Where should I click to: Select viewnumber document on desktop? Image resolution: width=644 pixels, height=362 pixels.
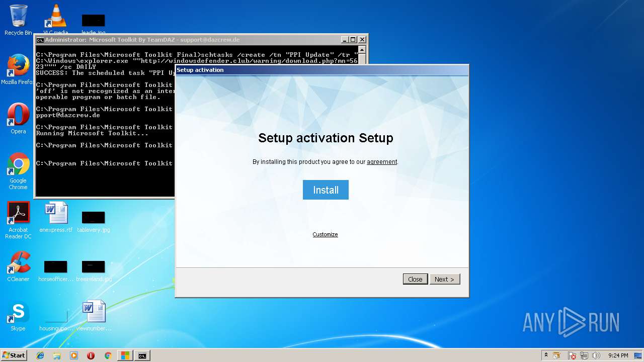(94, 316)
